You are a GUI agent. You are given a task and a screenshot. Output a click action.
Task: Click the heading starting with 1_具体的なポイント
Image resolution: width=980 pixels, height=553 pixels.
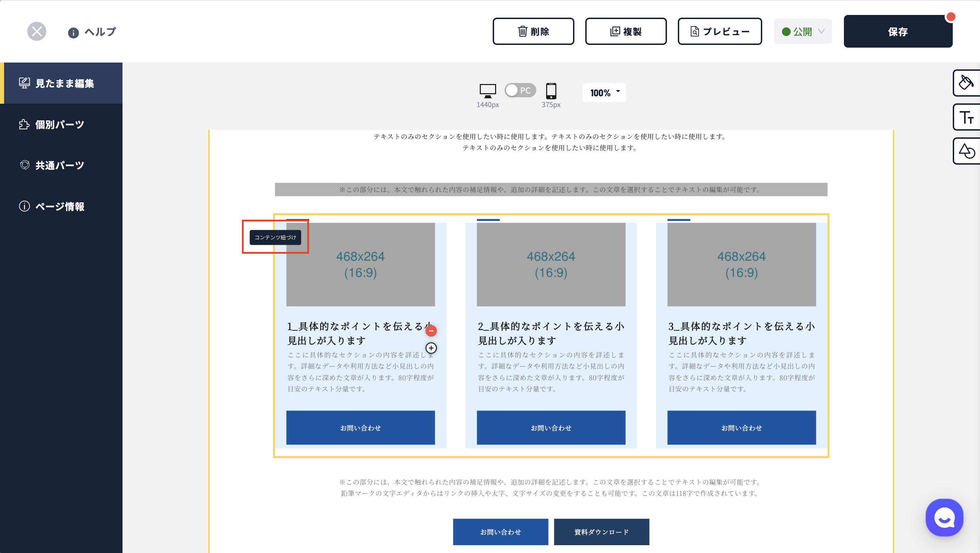tap(360, 333)
